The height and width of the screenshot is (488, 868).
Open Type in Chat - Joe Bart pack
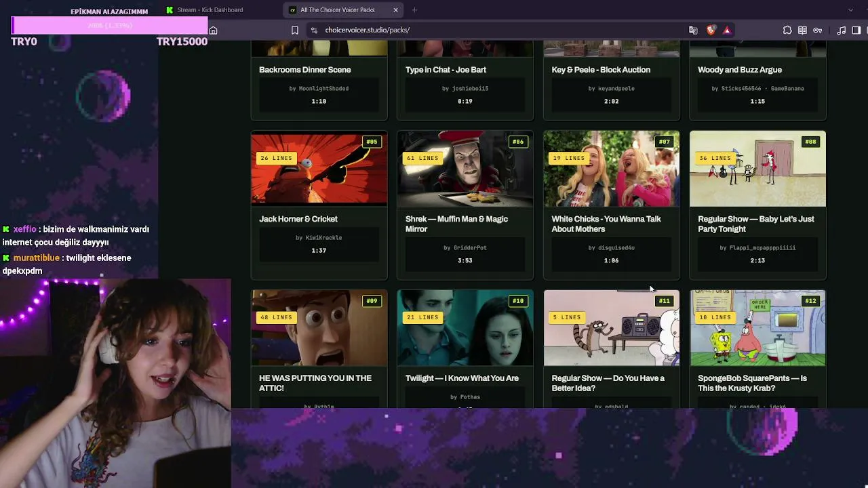(x=446, y=70)
